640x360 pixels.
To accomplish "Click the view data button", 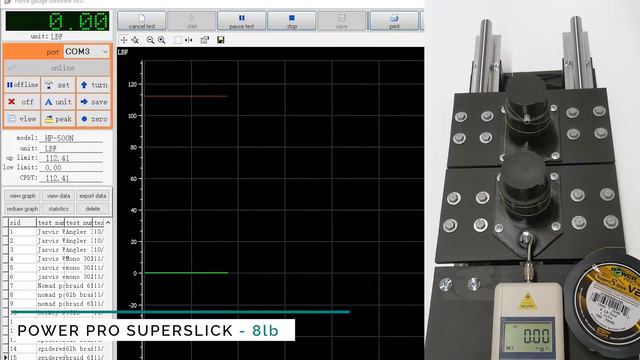I will 58,196.
